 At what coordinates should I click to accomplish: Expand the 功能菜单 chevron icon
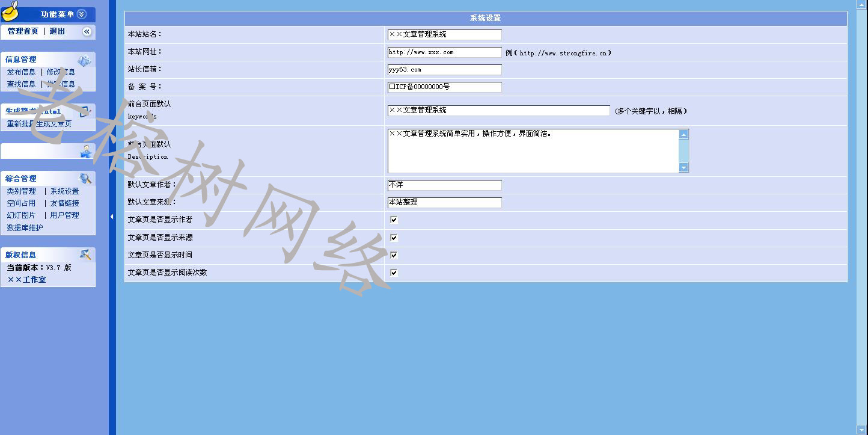(82, 14)
